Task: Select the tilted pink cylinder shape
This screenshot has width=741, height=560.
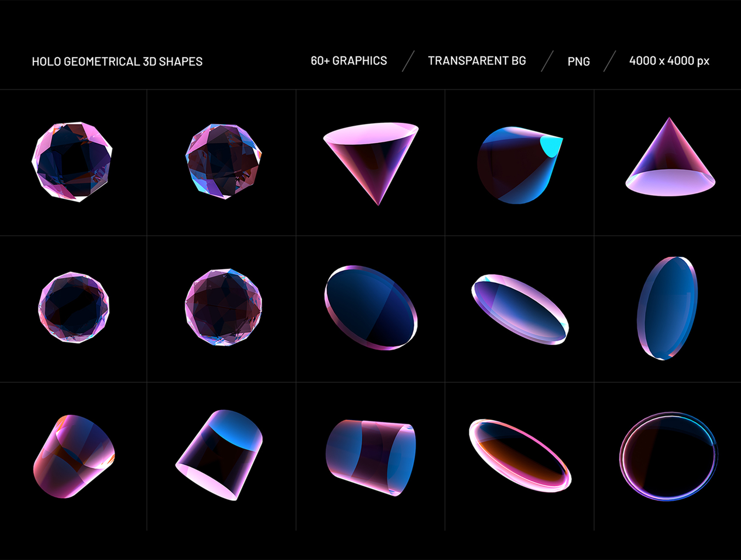Action: click(74, 456)
